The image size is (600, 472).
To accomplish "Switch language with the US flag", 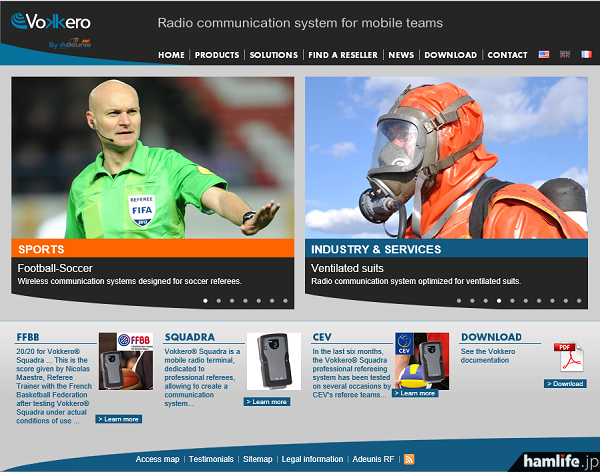I will coord(544,55).
